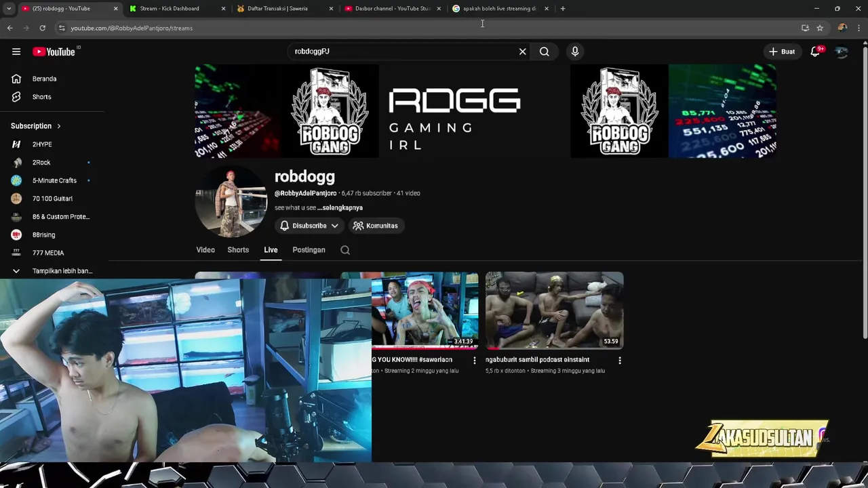The height and width of the screenshot is (488, 868).
Task: Open tab search dropdown arrow
Action: coord(9,9)
